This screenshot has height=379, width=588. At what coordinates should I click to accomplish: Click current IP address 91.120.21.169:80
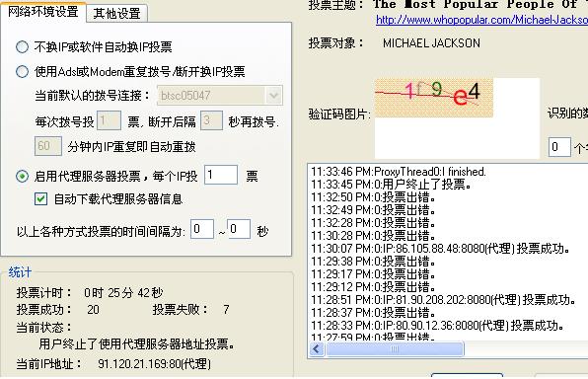(x=154, y=363)
